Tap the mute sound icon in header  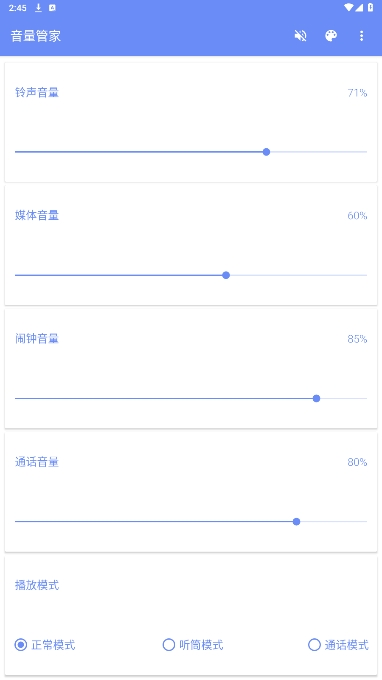click(300, 36)
